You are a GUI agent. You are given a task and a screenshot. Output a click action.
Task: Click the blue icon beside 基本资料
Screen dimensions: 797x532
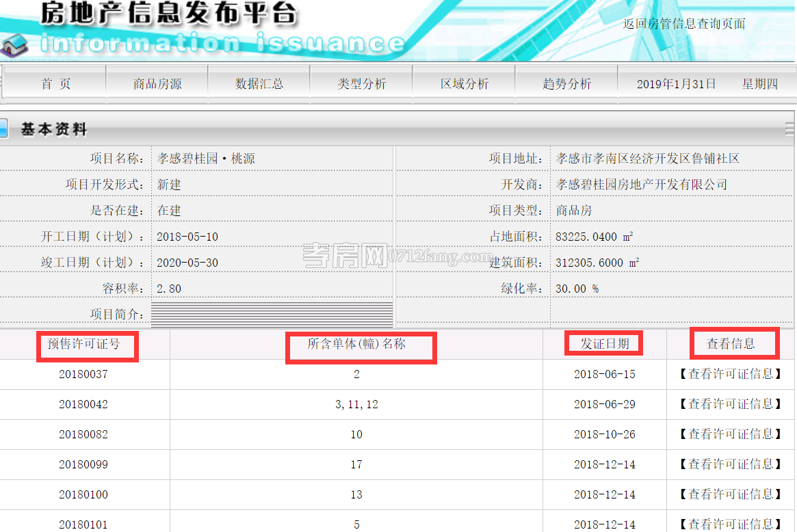(x=3, y=129)
